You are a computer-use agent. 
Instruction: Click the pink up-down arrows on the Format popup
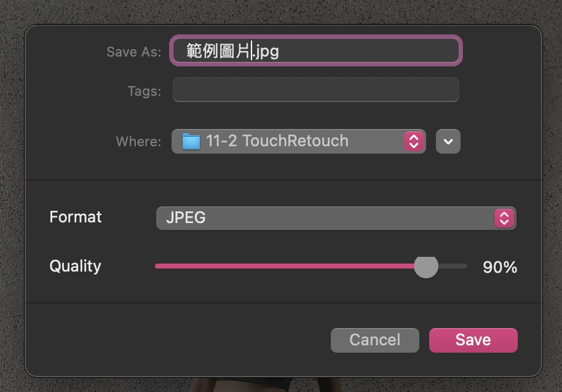(x=504, y=218)
